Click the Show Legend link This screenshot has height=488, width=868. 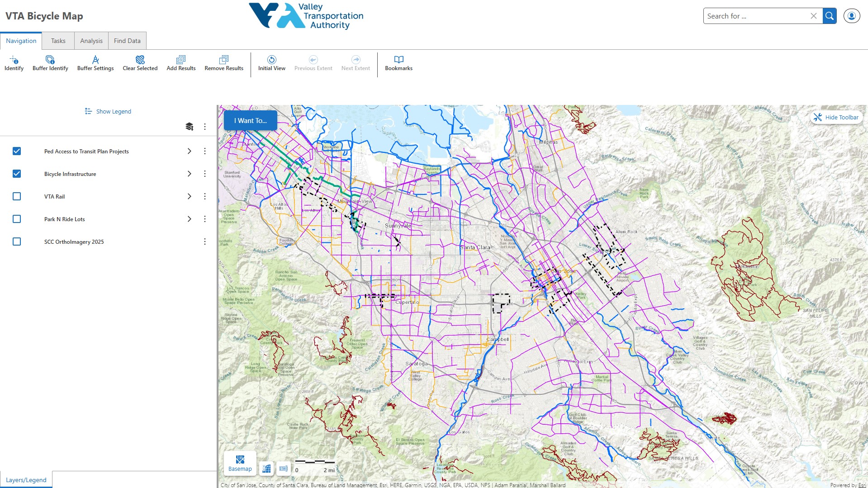click(108, 111)
